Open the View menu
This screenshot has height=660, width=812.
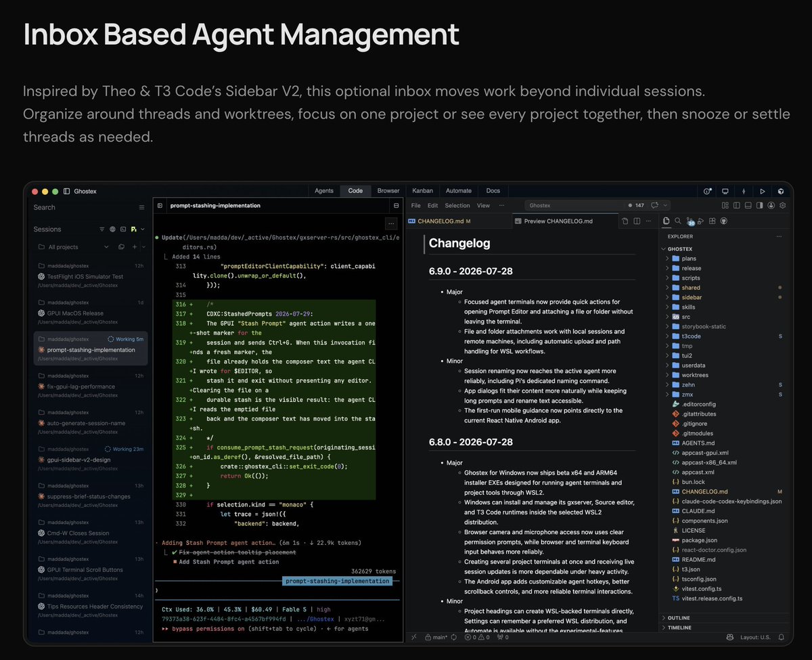(483, 206)
